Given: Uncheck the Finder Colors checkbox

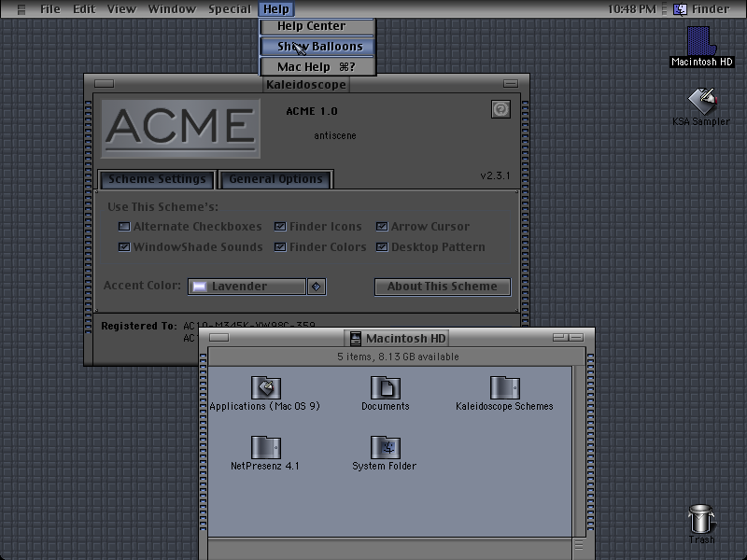Looking at the screenshot, I should point(280,246).
